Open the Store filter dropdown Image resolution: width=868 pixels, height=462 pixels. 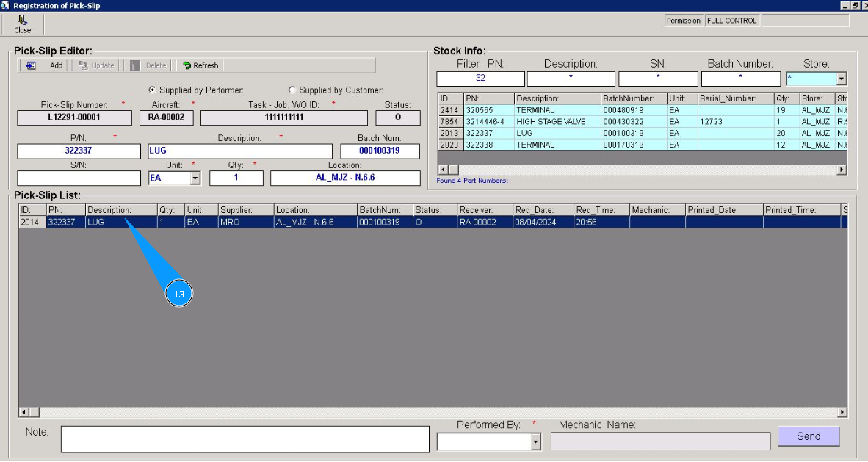(842, 79)
